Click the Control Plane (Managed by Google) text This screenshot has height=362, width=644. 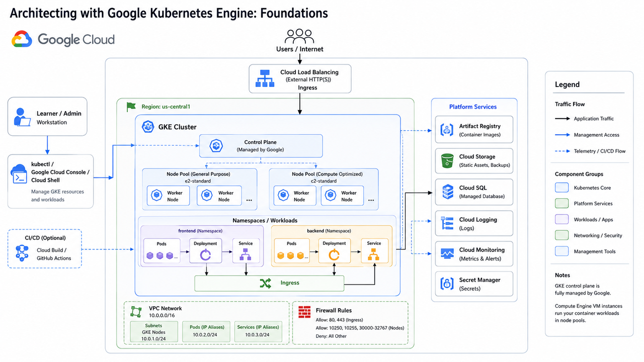[261, 146]
